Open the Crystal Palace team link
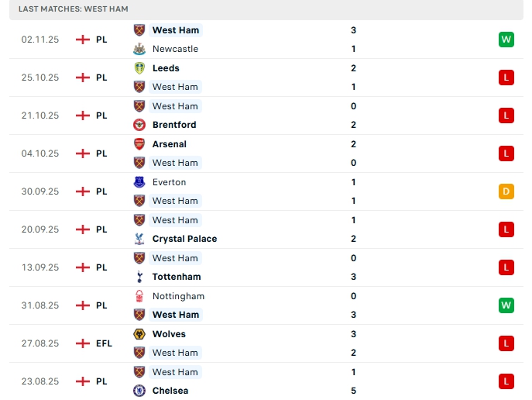Image resolution: width=532 pixels, height=400 pixels. (184, 239)
